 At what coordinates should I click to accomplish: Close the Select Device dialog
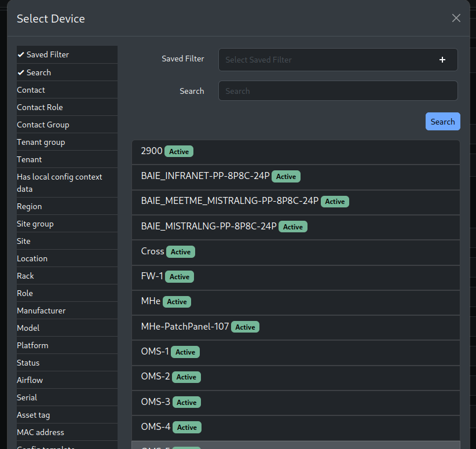coord(456,18)
